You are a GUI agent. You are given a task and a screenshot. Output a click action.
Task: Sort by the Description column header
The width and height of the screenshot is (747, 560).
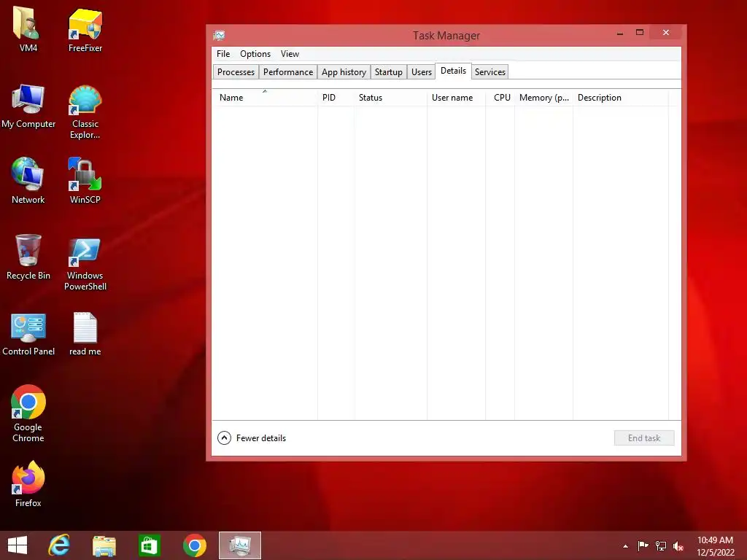coord(621,98)
